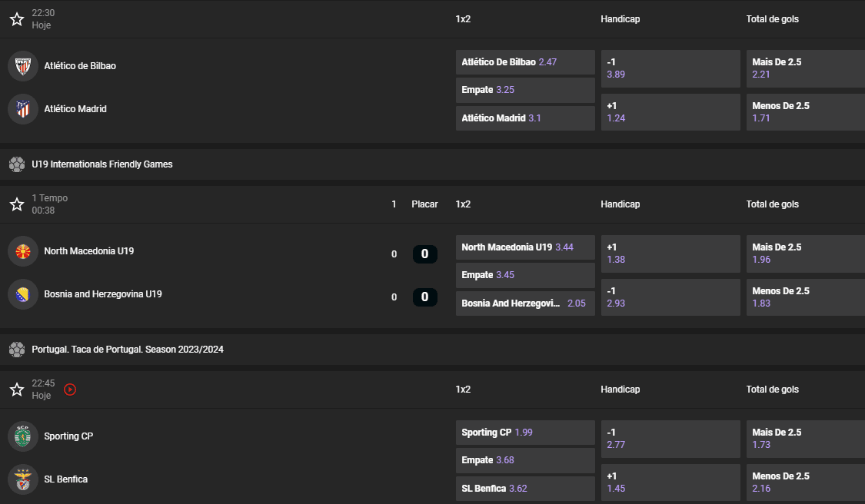Click the U19 Internationals soccer ball icon

[17, 164]
